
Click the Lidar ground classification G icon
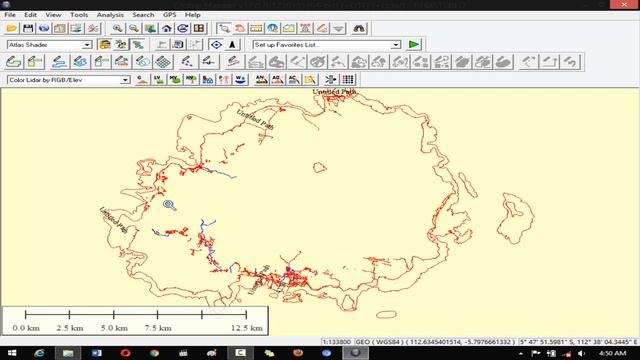coord(142,80)
